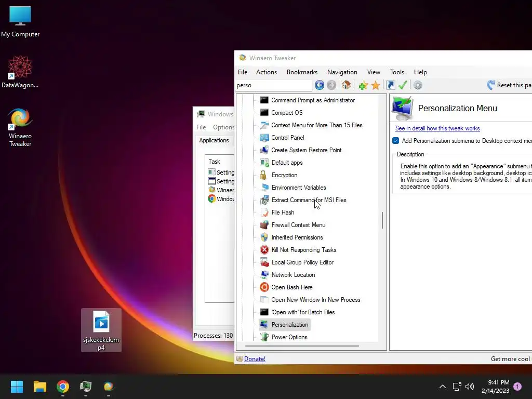Select the DataWagon desktop shortcut
Screen dimensions: 532x399
click(20, 72)
